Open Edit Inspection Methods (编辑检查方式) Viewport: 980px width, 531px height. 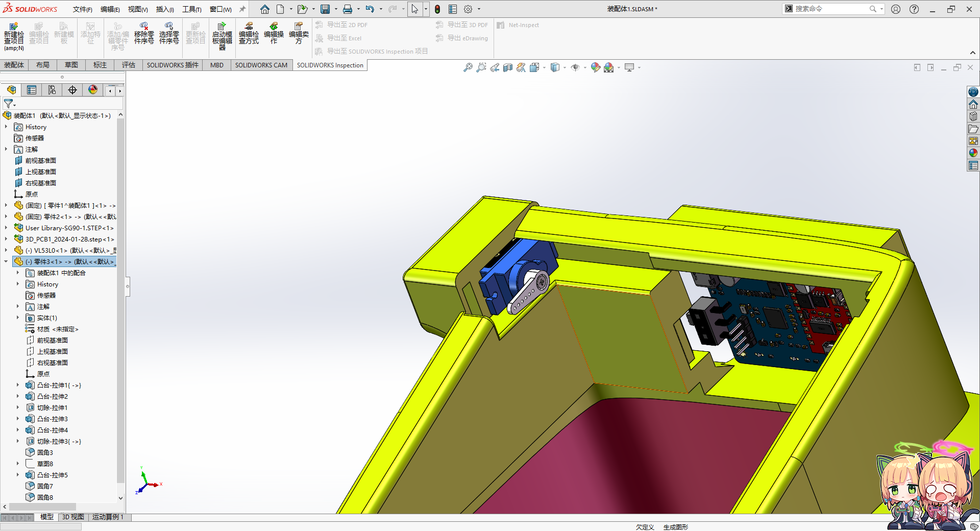coord(249,34)
